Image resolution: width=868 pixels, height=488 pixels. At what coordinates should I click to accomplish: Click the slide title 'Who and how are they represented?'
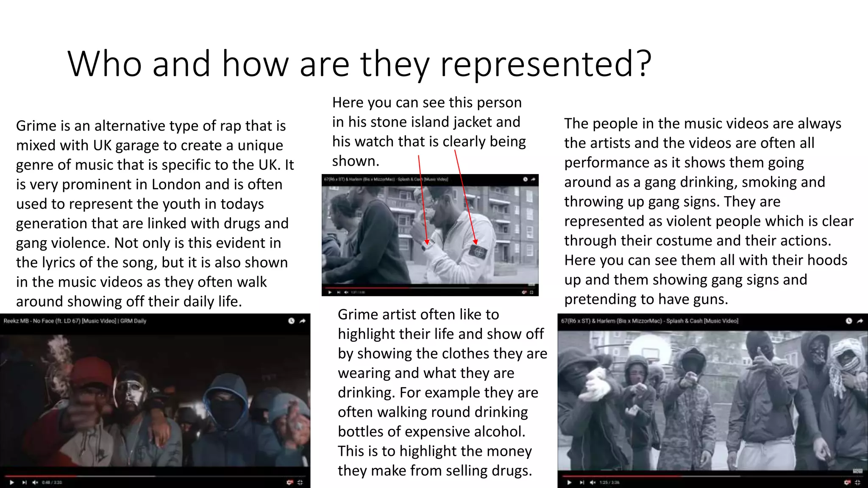[x=359, y=64]
